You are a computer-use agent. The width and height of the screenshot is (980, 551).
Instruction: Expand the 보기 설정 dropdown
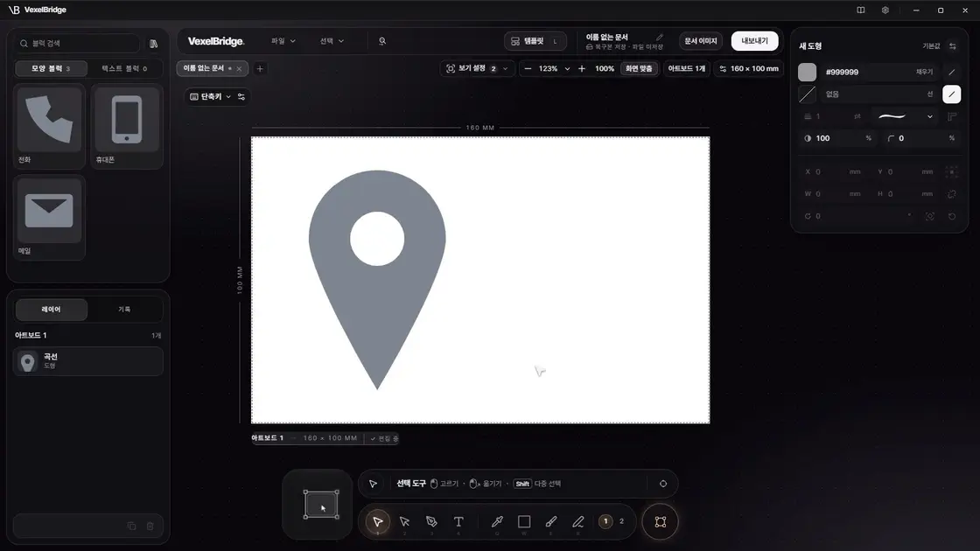(478, 69)
